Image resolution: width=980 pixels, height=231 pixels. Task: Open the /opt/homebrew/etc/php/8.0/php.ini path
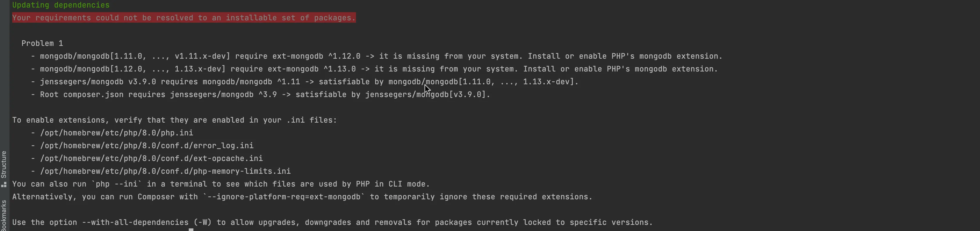click(116, 133)
